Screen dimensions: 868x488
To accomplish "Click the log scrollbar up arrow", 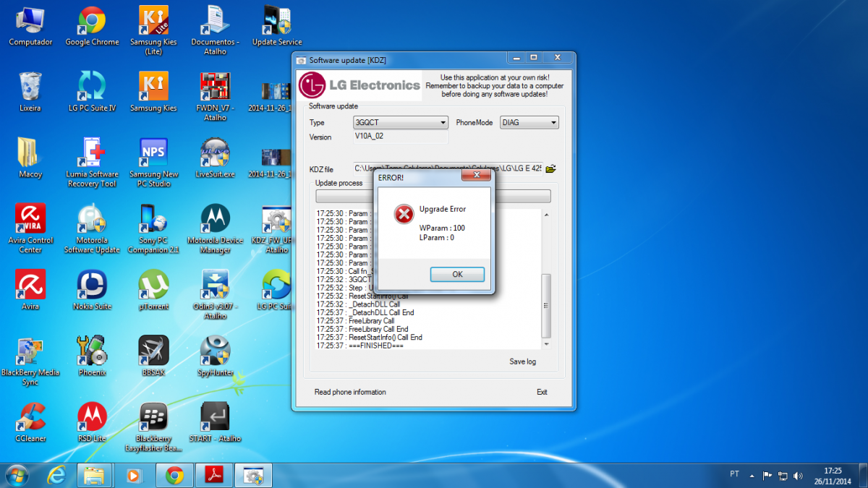I will tap(546, 215).
